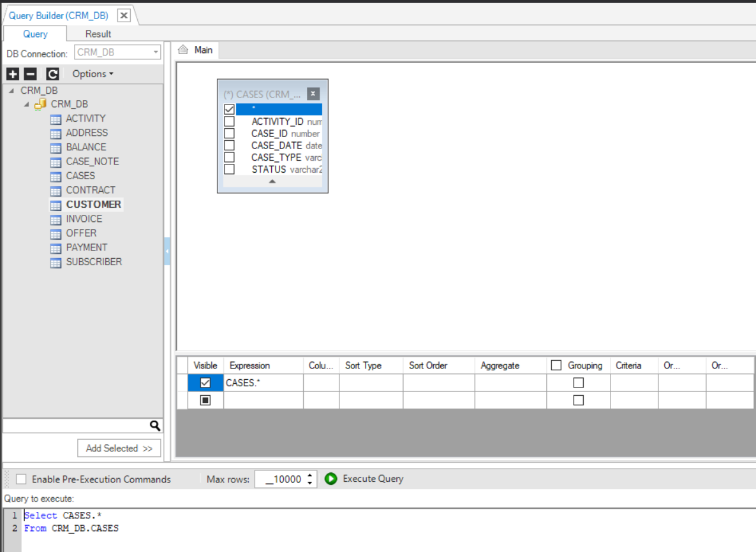Toggle Grouping checkbox for CASES.* row

(578, 383)
